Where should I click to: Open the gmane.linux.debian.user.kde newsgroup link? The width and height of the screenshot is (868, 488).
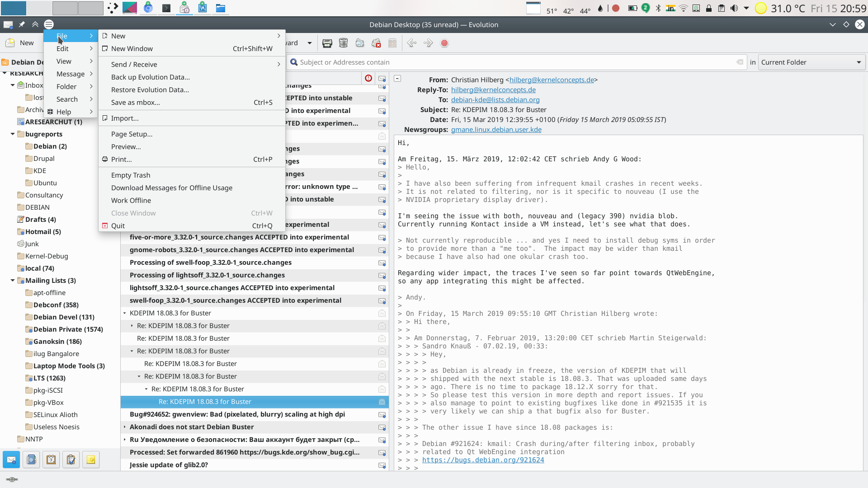pos(496,130)
